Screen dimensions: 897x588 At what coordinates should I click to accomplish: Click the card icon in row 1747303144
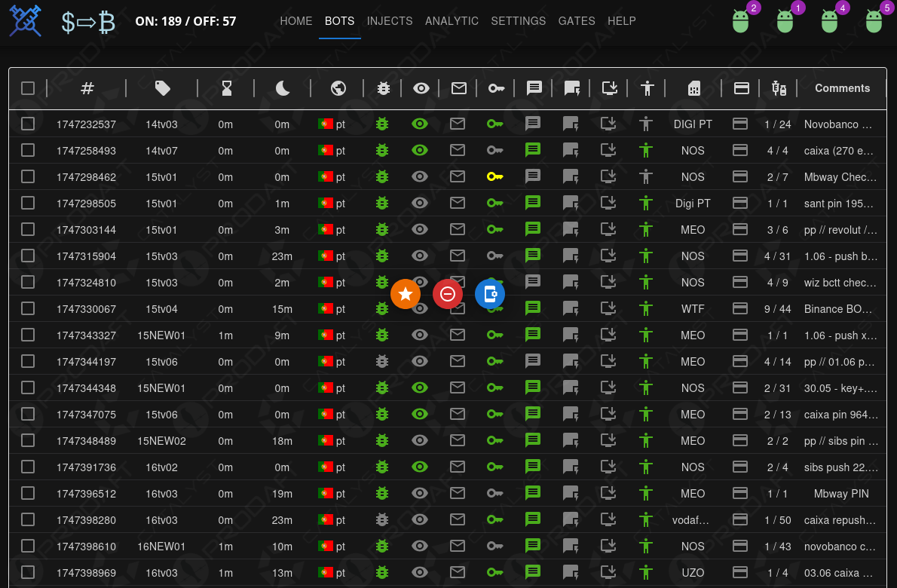click(x=739, y=229)
